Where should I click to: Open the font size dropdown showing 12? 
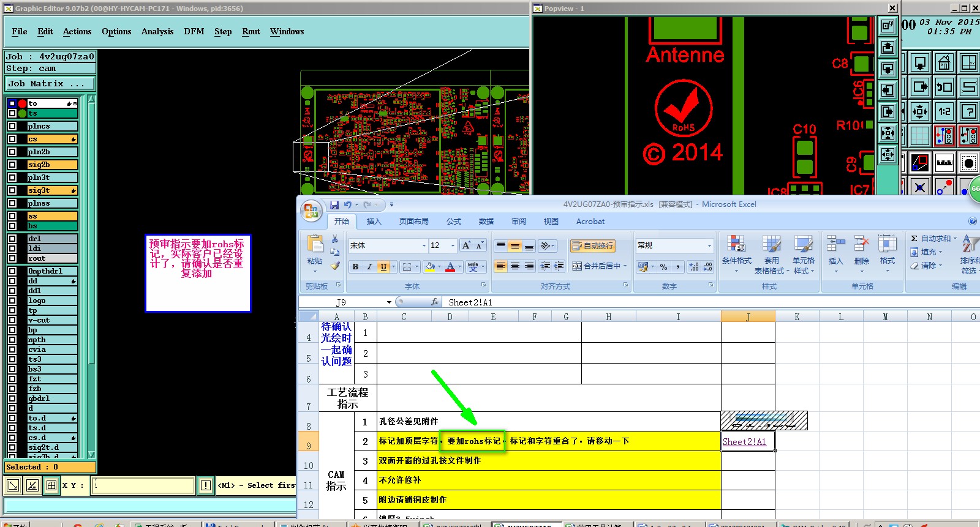(453, 245)
